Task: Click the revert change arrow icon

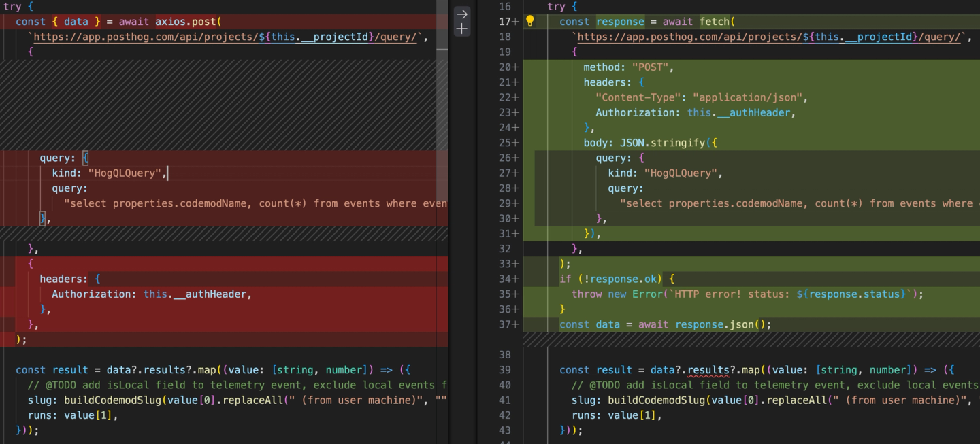Action: [x=462, y=14]
